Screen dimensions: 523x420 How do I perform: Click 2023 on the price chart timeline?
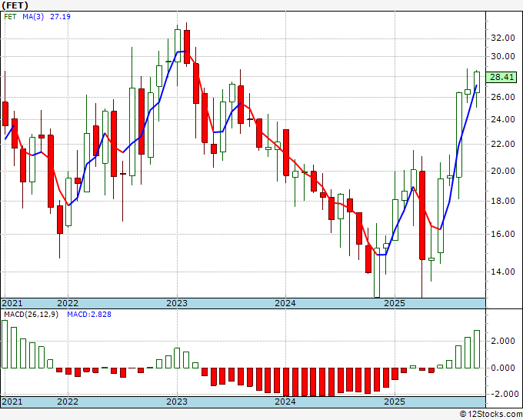click(177, 303)
